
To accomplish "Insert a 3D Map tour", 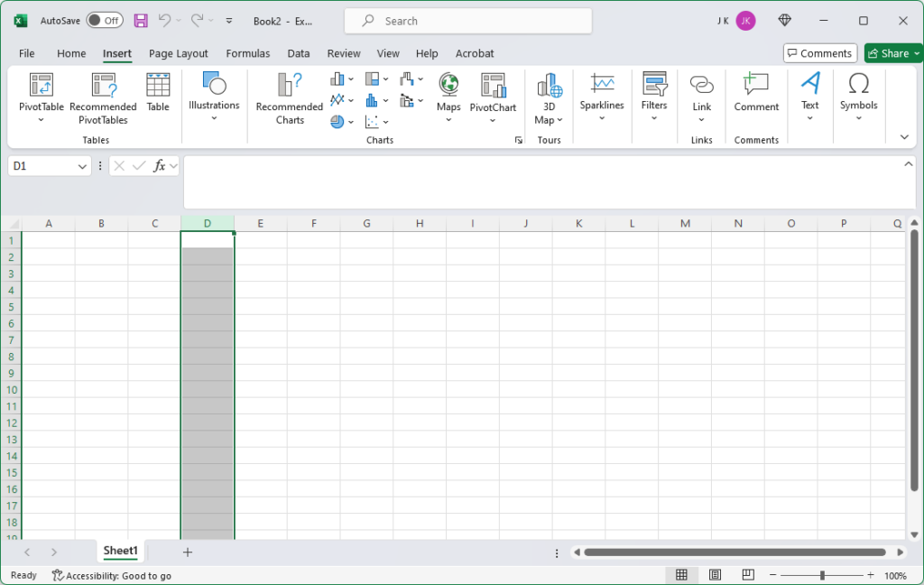I will (x=548, y=99).
